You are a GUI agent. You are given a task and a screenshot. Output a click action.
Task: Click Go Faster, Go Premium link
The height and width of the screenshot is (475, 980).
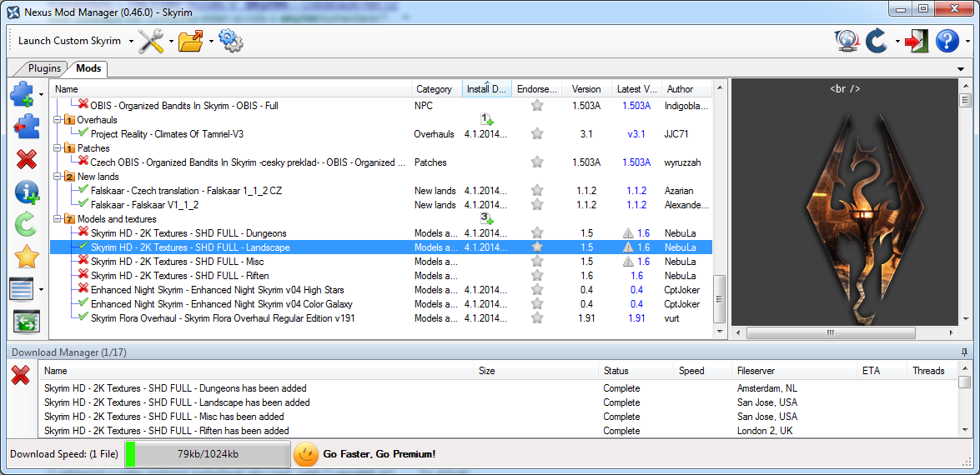[379, 454]
